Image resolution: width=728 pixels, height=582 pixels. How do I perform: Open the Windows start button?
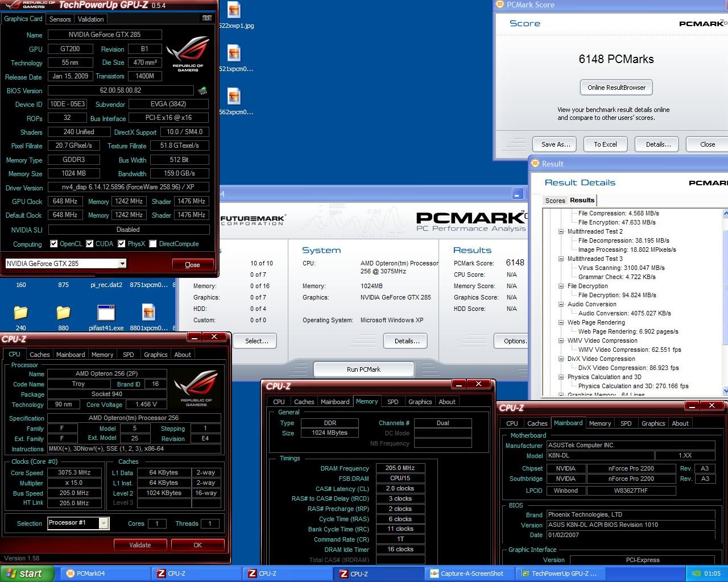27,573
